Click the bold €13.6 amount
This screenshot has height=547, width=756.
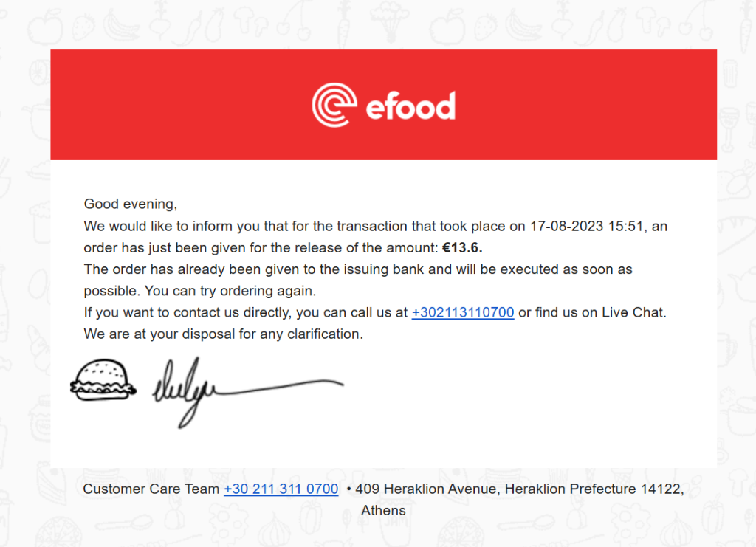point(462,247)
